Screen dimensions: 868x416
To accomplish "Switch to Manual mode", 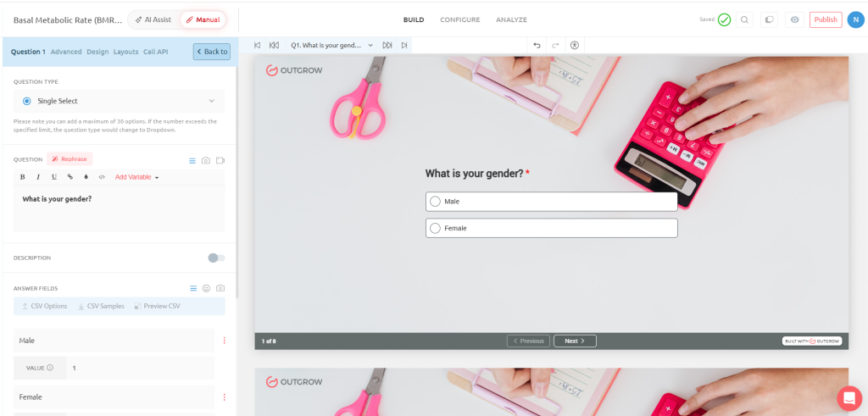I will tap(203, 19).
